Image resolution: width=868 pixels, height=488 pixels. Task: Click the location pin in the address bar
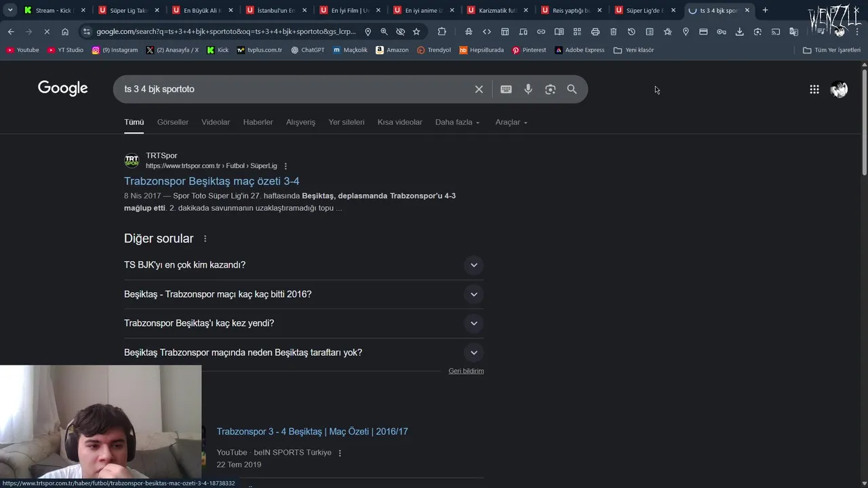pos(368,32)
